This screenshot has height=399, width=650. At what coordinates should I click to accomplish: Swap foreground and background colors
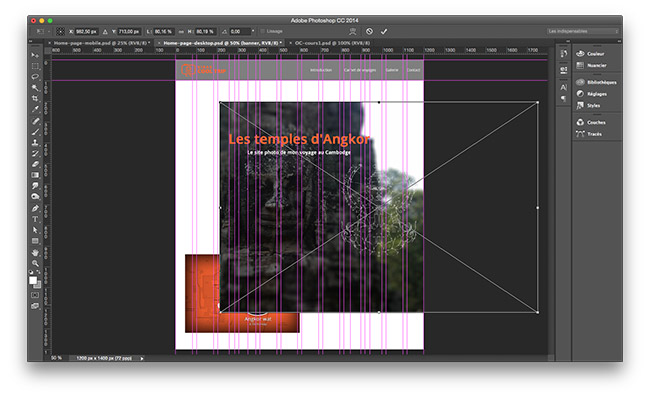[x=39, y=273]
